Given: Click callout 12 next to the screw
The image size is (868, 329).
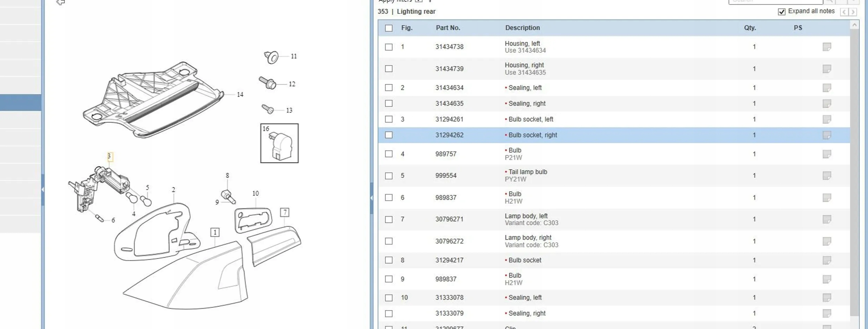Looking at the screenshot, I should (292, 84).
